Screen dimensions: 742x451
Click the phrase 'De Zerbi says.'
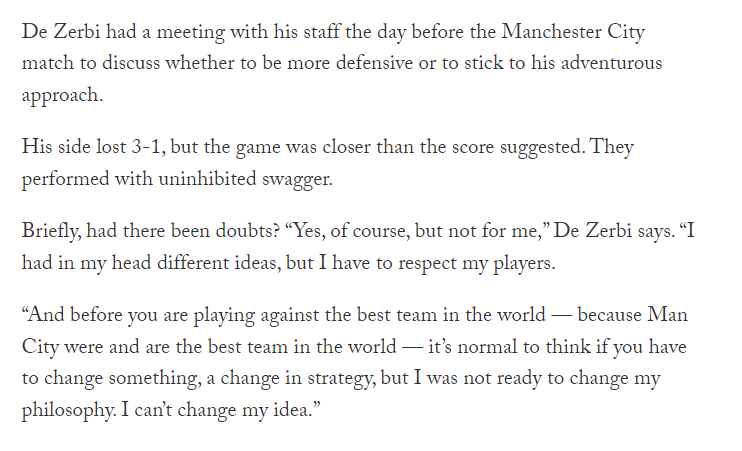(614, 232)
